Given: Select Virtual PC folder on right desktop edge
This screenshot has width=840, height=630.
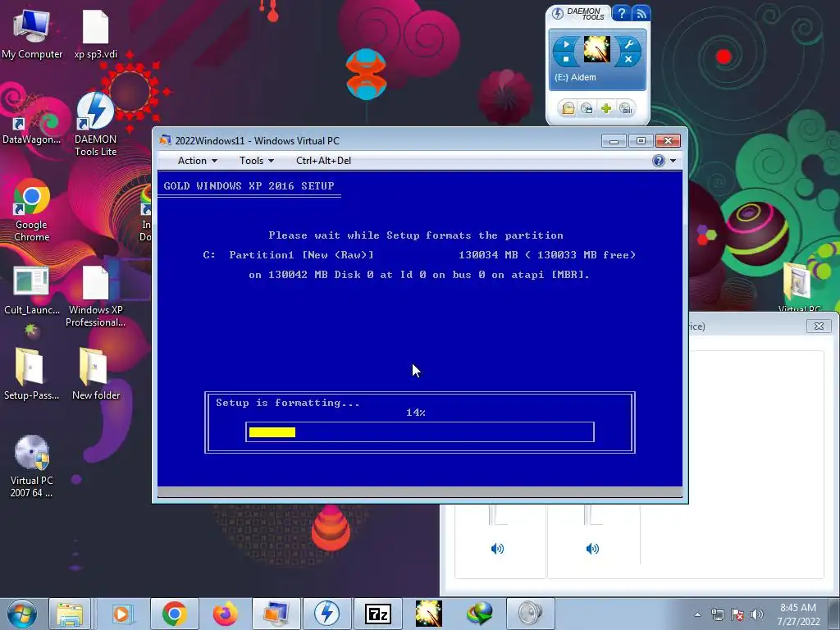Looking at the screenshot, I should coord(798,286).
